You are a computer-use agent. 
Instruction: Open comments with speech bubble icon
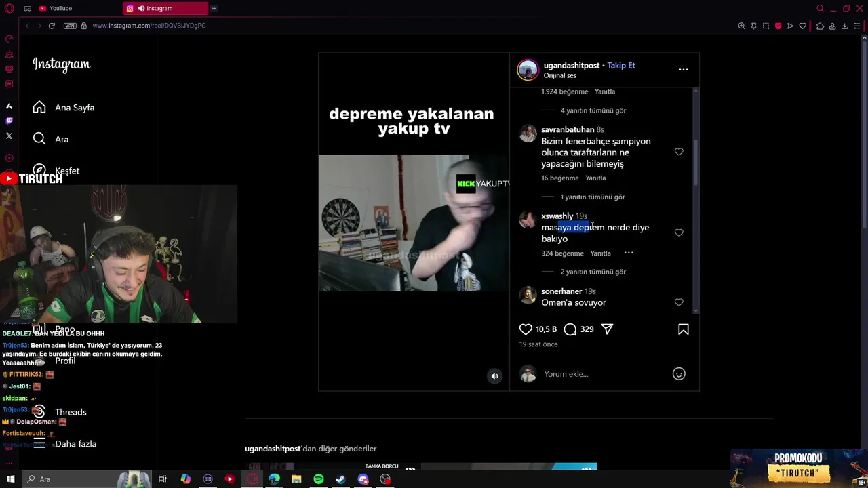click(x=570, y=329)
